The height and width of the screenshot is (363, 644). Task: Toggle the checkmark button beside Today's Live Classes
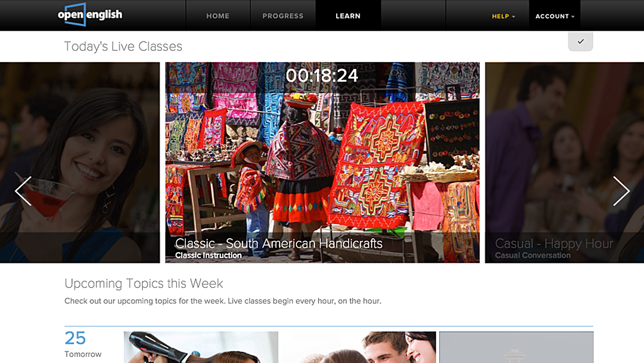pos(581,41)
